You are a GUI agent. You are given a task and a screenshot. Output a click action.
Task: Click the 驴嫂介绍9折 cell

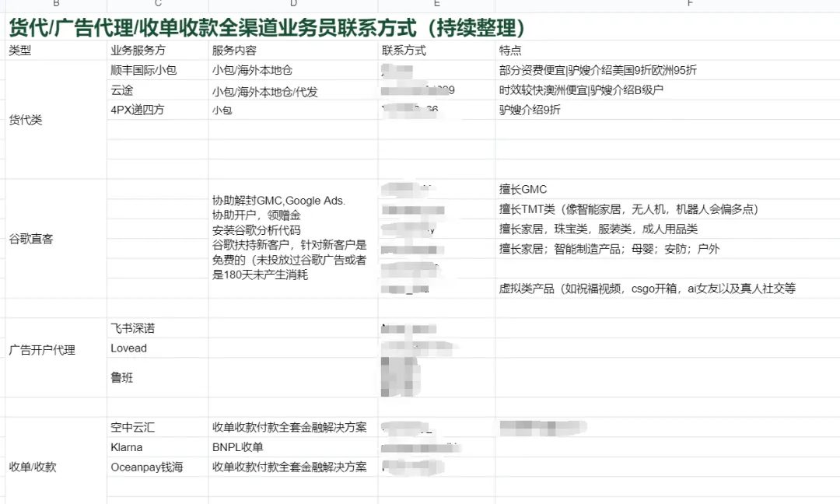click(667, 110)
